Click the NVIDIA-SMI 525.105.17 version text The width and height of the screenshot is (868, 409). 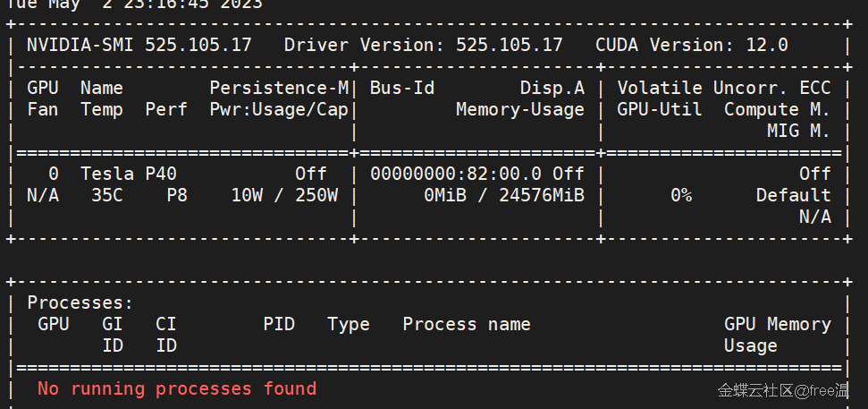point(139,45)
